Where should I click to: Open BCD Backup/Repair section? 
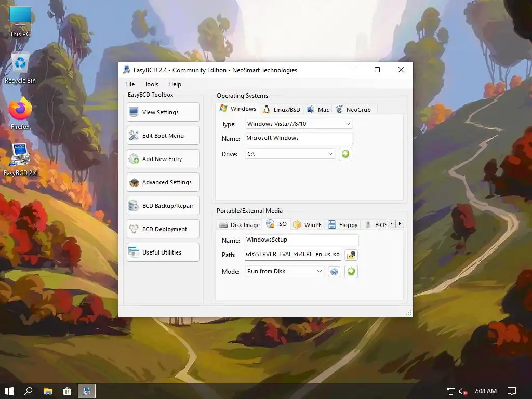[163, 206]
